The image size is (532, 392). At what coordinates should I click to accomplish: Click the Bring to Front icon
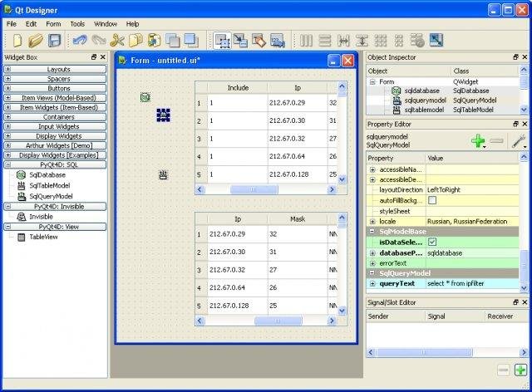tap(191, 41)
